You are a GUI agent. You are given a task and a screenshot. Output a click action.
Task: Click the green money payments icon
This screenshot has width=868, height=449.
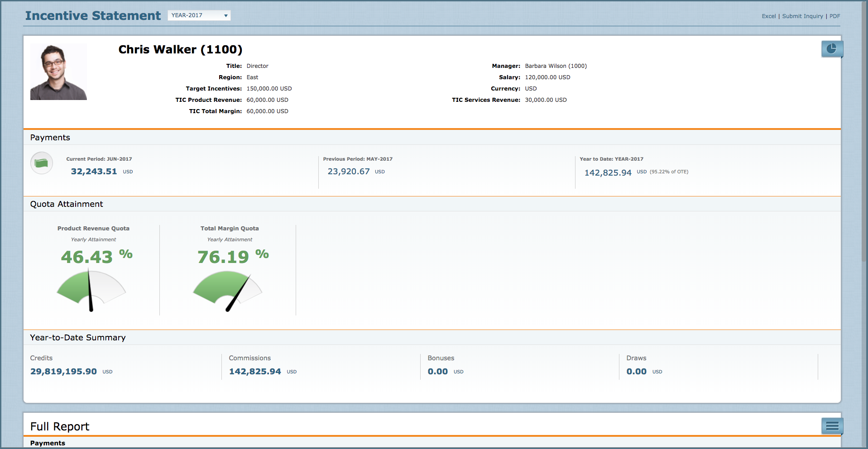pos(42,163)
